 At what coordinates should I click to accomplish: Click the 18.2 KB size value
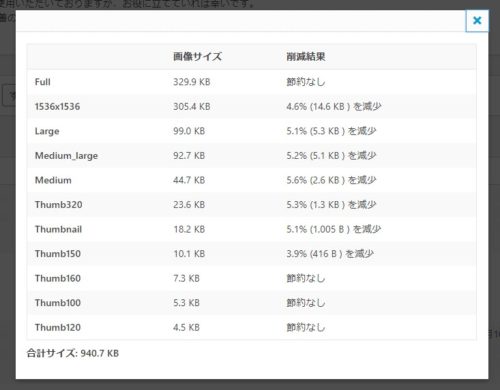click(189, 229)
